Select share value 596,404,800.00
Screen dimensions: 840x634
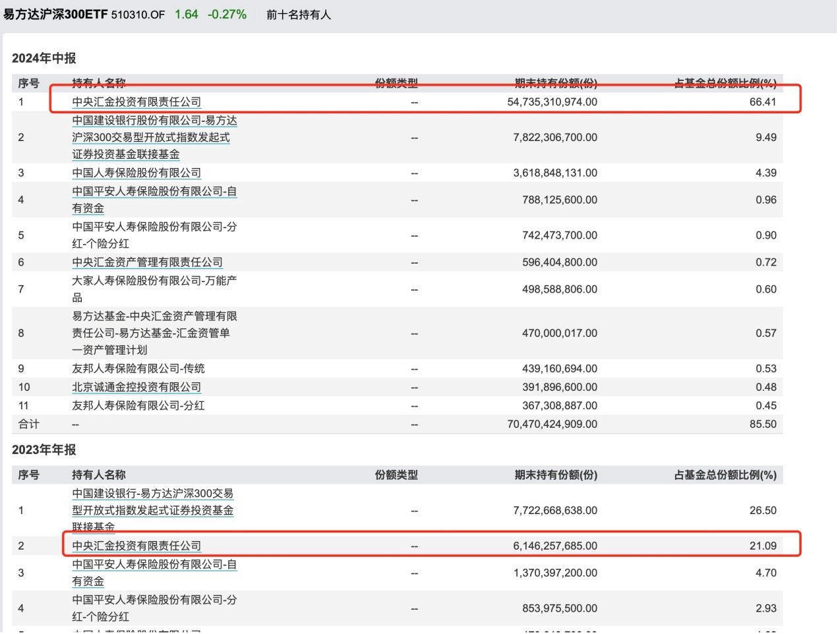(560, 263)
